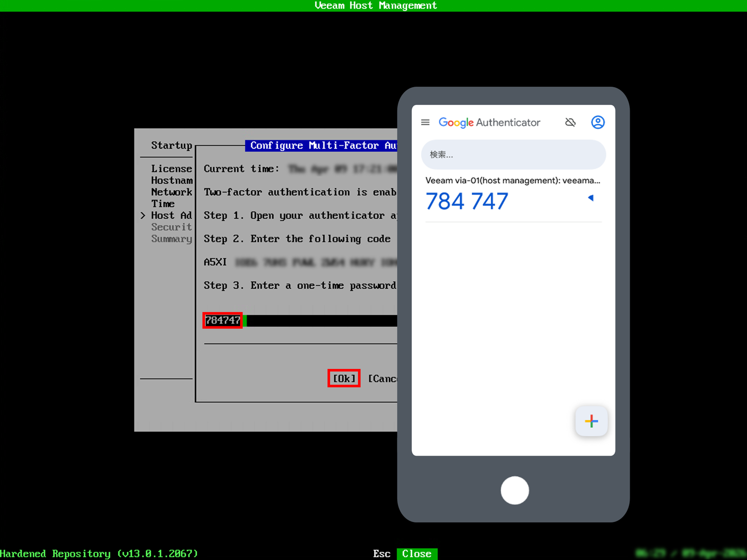The height and width of the screenshot is (560, 747).
Task: Tap the countdown timer beside 784 747
Action: (x=590, y=198)
